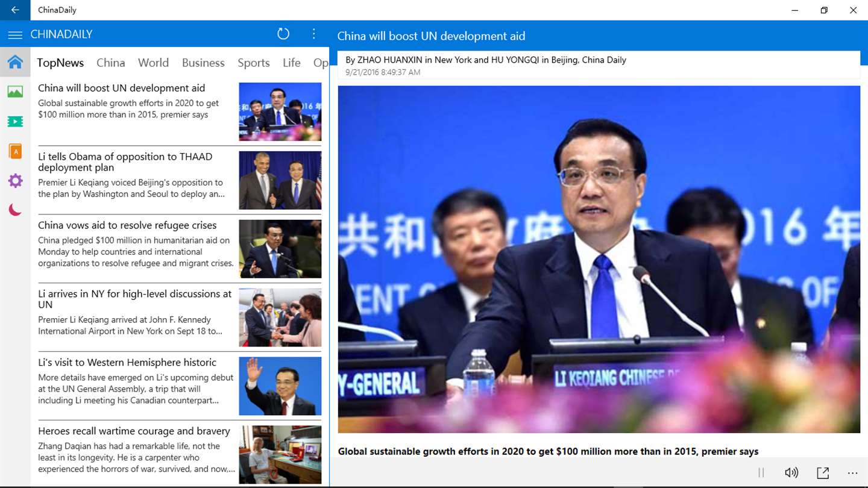Click thumbnail for refugee crises story
The width and height of the screenshot is (868, 488).
click(x=280, y=249)
